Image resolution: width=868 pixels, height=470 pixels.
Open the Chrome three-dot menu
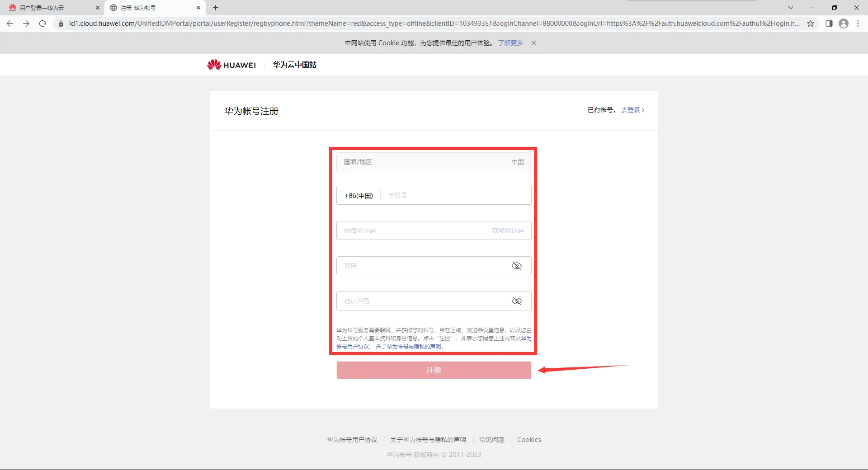pos(858,23)
